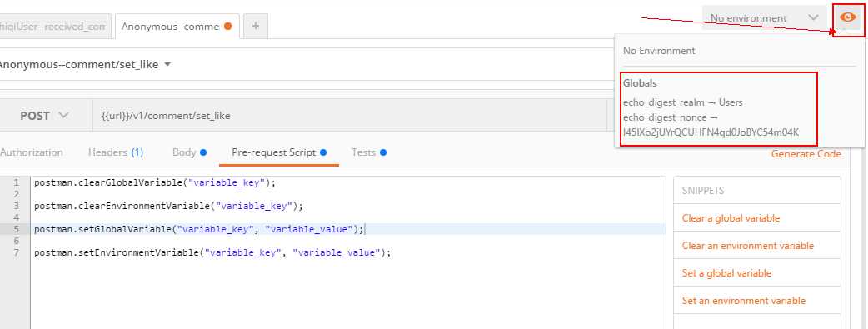Click the request URL field {{url}}/v1/comment/set_like
The width and height of the screenshot is (868, 329).
tap(349, 116)
